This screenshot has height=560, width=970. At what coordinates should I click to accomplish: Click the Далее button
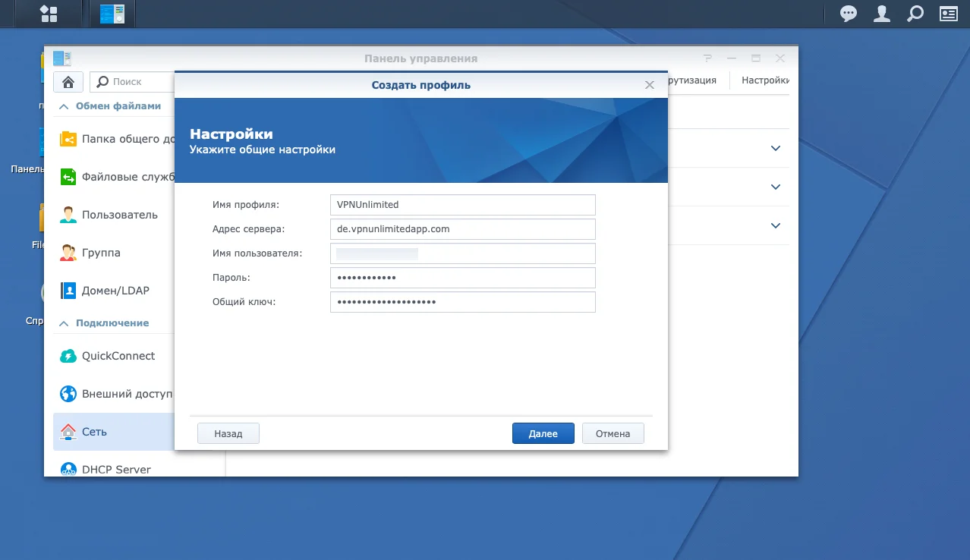pos(543,433)
